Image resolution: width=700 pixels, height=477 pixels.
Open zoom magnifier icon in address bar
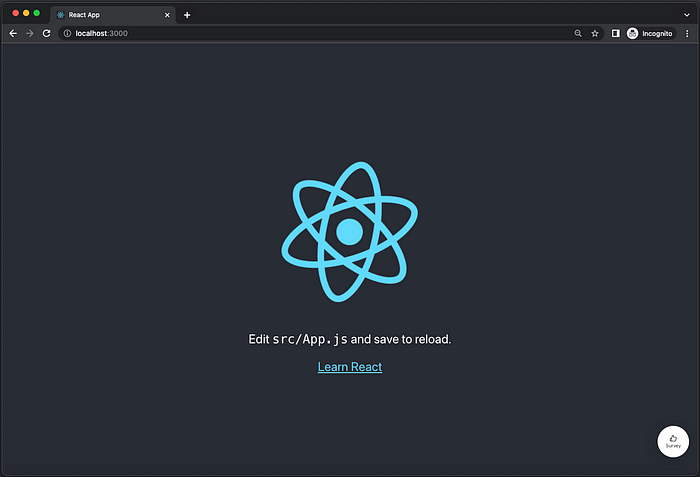click(578, 33)
